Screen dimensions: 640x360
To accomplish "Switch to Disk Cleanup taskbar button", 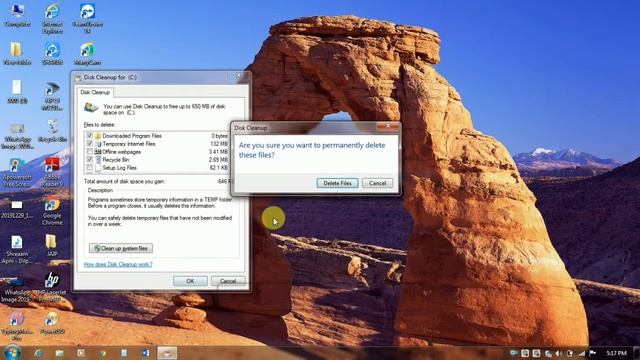I will (167, 353).
